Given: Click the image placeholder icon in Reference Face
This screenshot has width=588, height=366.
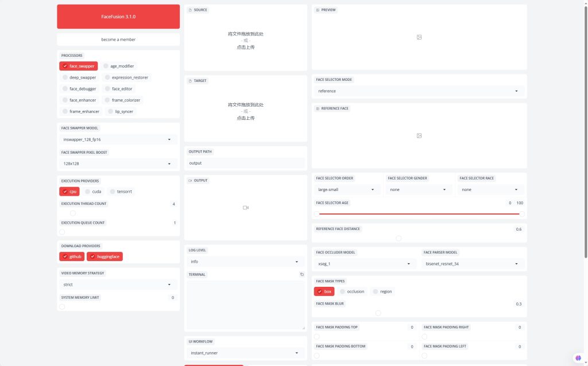Looking at the screenshot, I should pyautogui.click(x=419, y=135).
